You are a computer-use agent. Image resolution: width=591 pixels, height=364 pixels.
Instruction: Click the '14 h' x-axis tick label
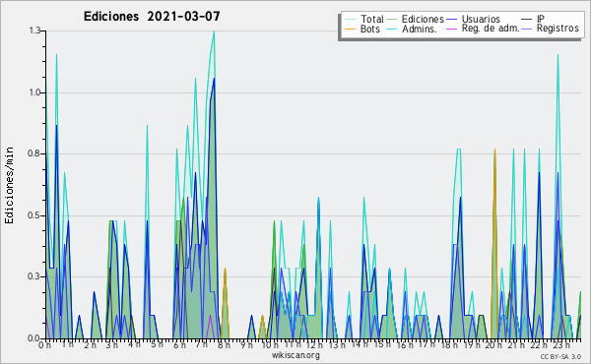point(359,345)
